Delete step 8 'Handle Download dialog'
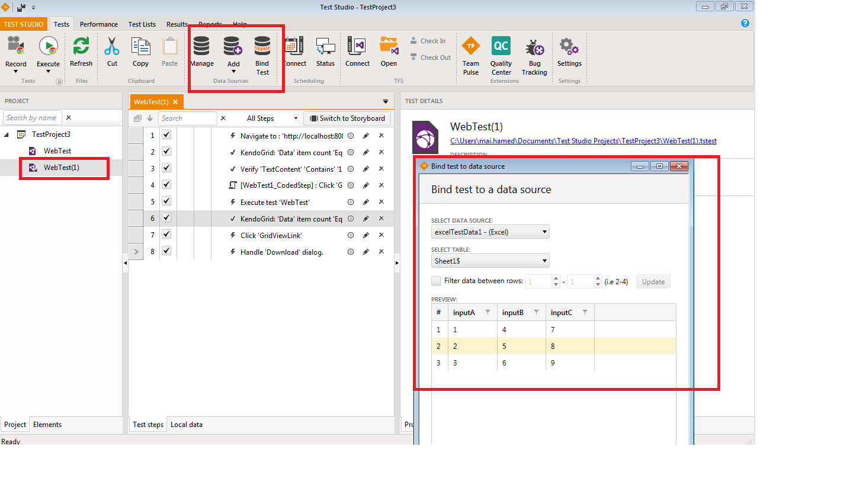Screen dimensions: 853x504 point(381,252)
